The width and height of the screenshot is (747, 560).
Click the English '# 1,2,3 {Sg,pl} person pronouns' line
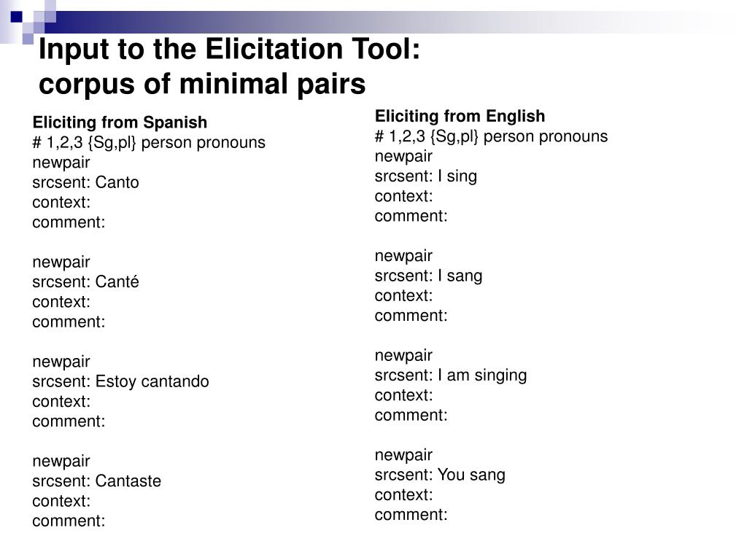(491, 136)
